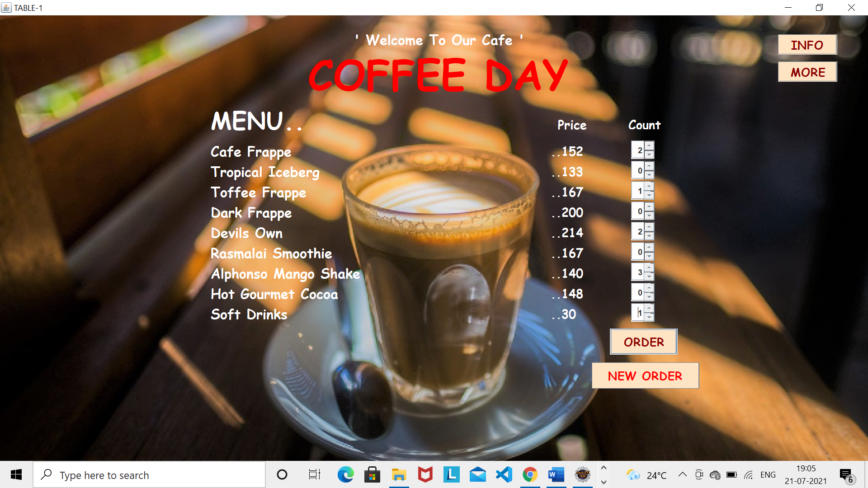Open battery status icon
Screen dimensions: 868x488
(731, 475)
